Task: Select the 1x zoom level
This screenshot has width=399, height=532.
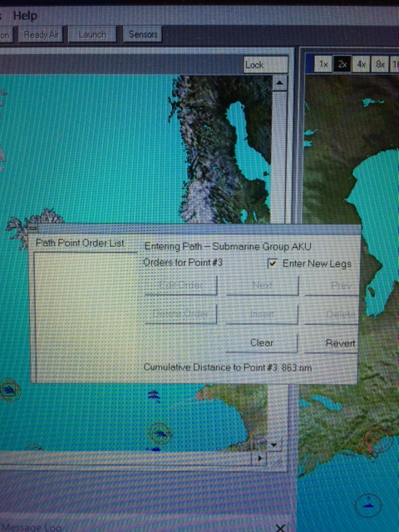Action: 323,64
